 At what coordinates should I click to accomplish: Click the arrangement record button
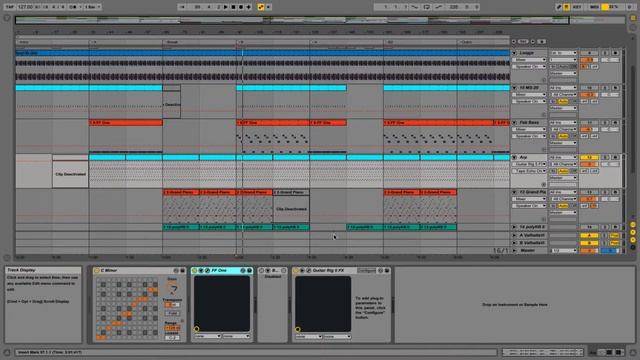pyautogui.click(x=241, y=7)
